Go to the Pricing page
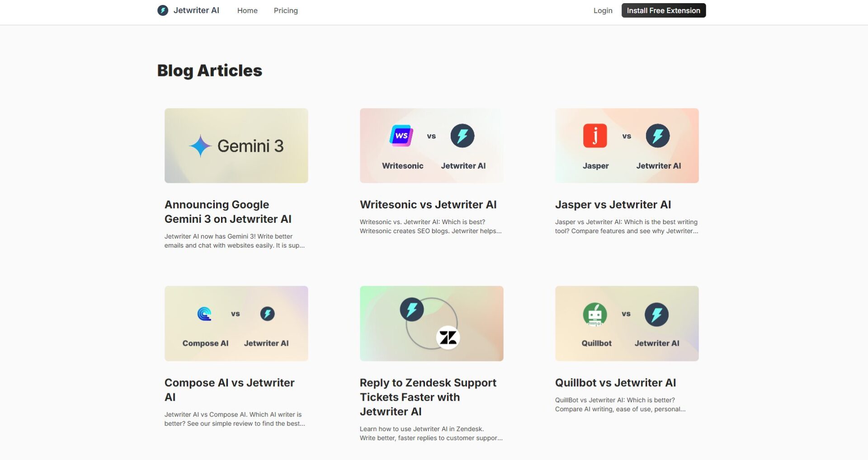The image size is (868, 460). tap(286, 10)
